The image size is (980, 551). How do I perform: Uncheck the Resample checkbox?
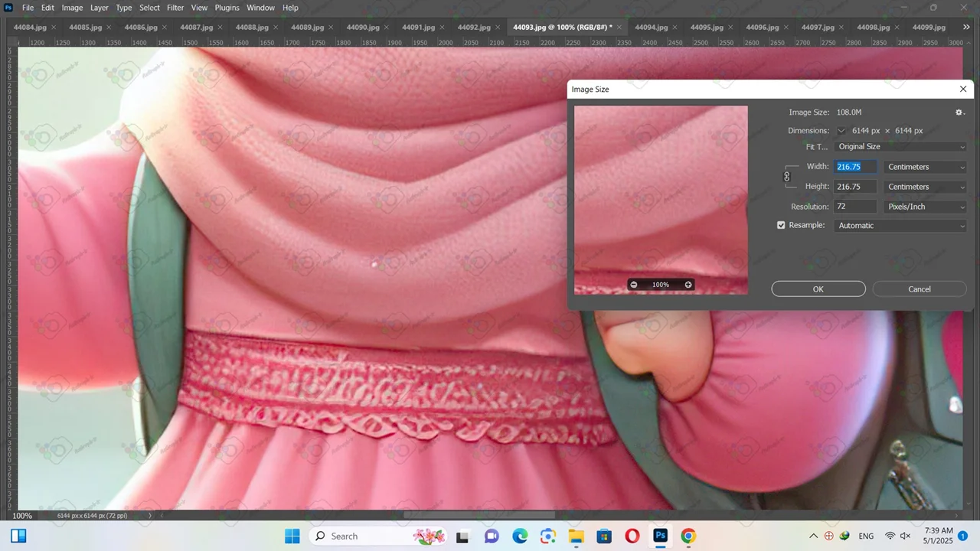(x=781, y=226)
